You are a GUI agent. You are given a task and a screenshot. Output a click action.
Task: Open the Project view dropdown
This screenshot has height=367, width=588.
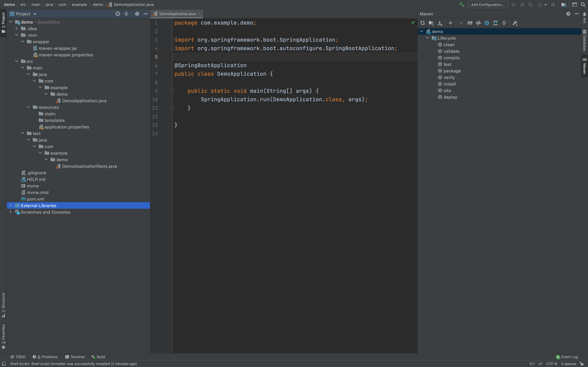(x=35, y=14)
